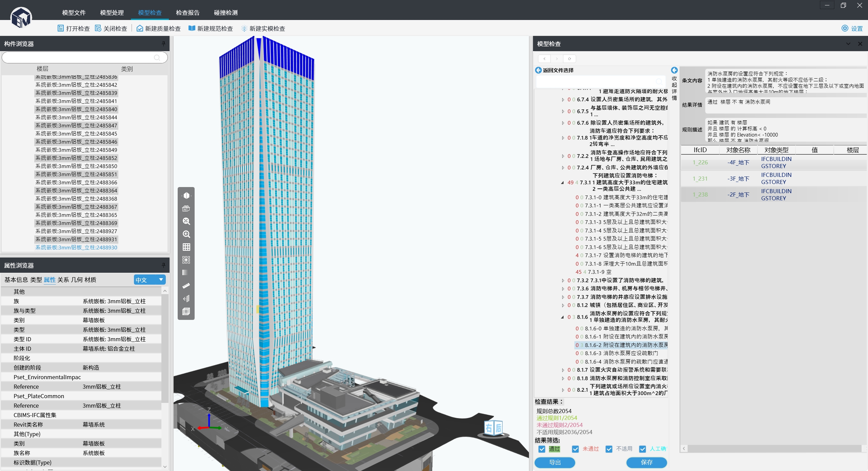Activate the zoom-to-fit magnifier tool
This screenshot has height=471, width=868.
point(186,221)
